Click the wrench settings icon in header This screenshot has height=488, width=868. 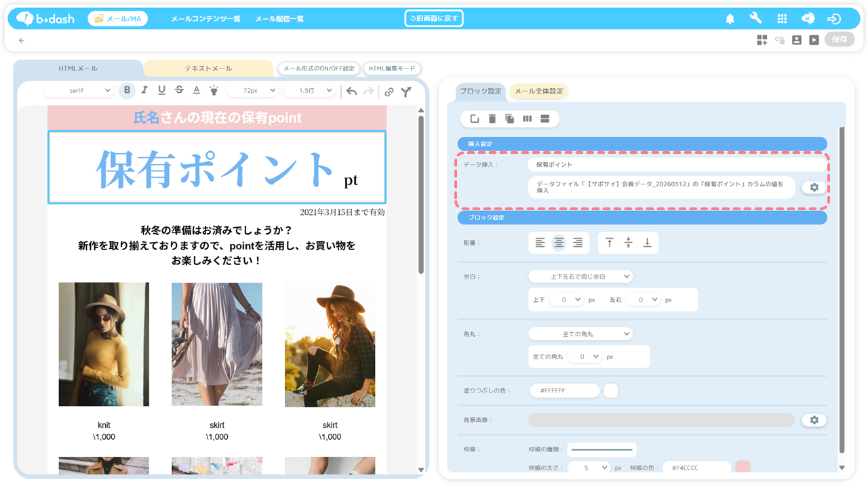(x=755, y=19)
